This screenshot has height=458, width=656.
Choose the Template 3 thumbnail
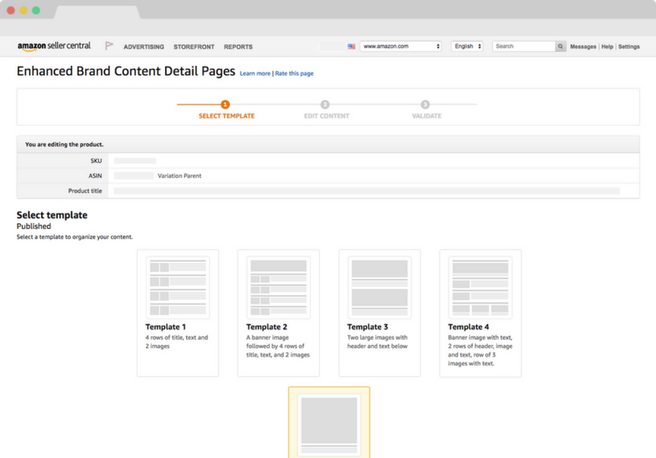(379, 287)
